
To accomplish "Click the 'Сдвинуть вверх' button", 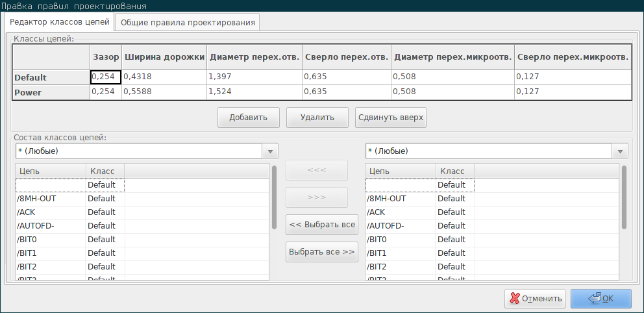I will [x=391, y=118].
